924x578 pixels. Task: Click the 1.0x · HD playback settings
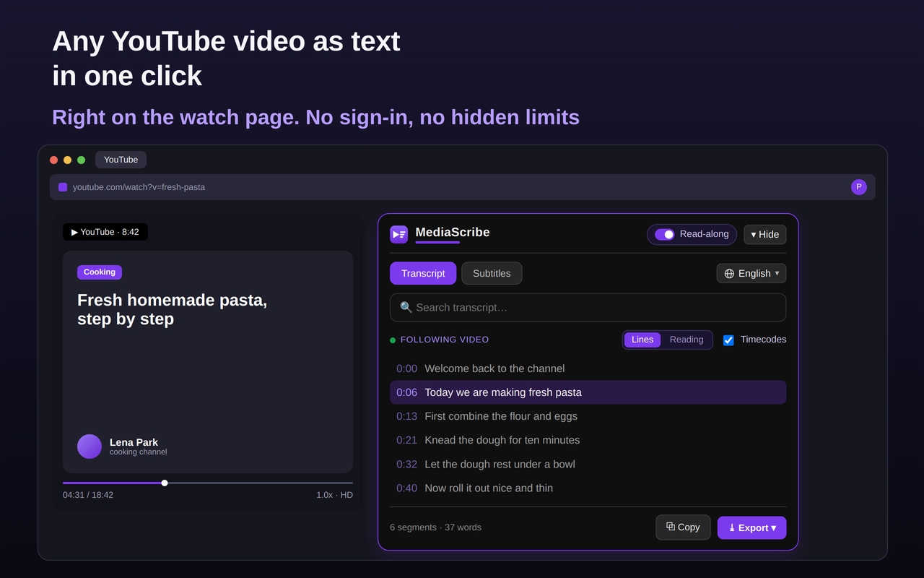click(334, 495)
